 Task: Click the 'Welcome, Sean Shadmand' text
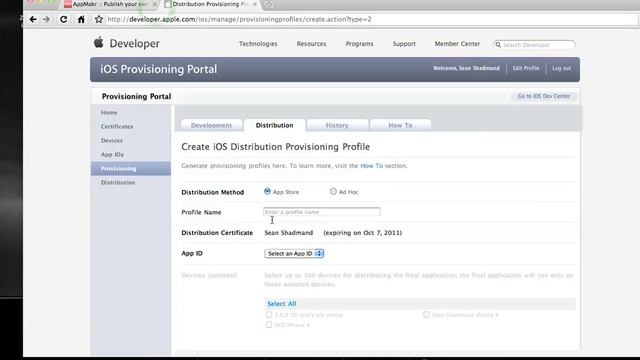[466, 68]
